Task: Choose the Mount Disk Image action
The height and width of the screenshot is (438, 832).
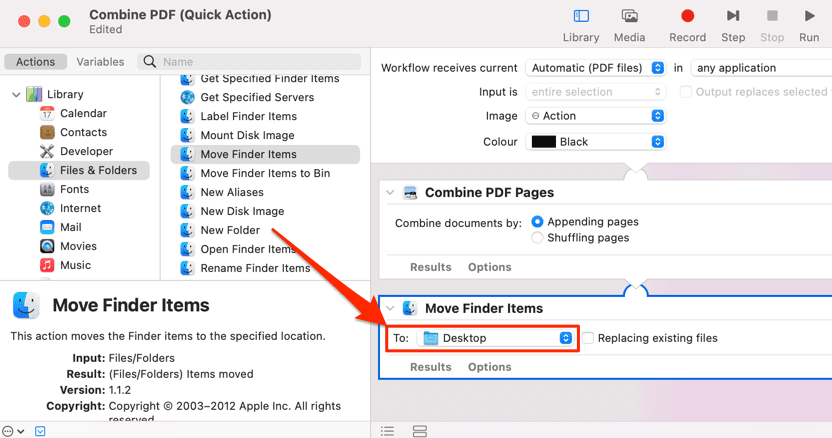Action: coord(247,135)
